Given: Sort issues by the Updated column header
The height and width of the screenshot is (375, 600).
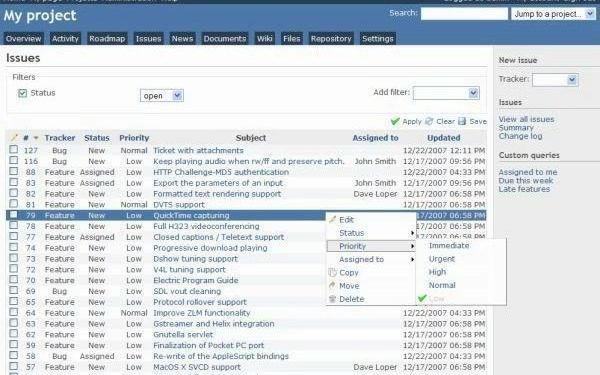Looking at the screenshot, I should [443, 138].
